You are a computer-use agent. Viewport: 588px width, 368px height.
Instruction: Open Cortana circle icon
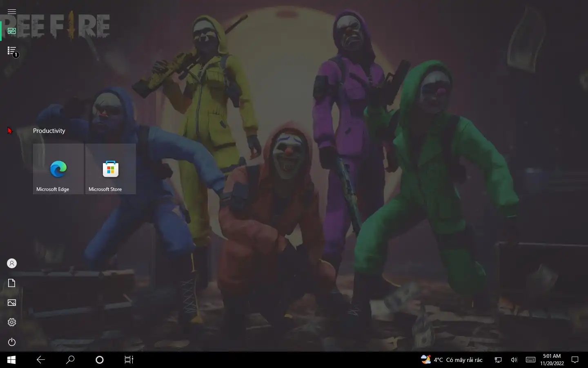pyautogui.click(x=100, y=360)
